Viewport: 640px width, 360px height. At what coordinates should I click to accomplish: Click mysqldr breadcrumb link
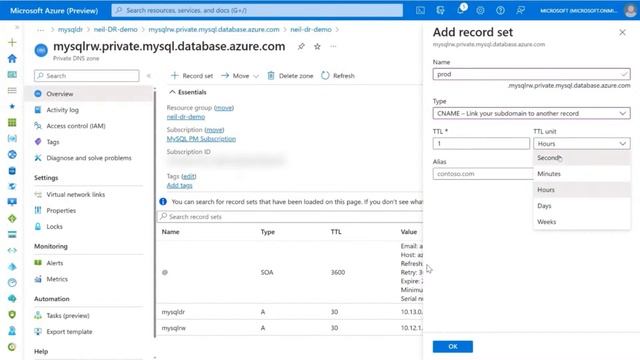(70, 30)
